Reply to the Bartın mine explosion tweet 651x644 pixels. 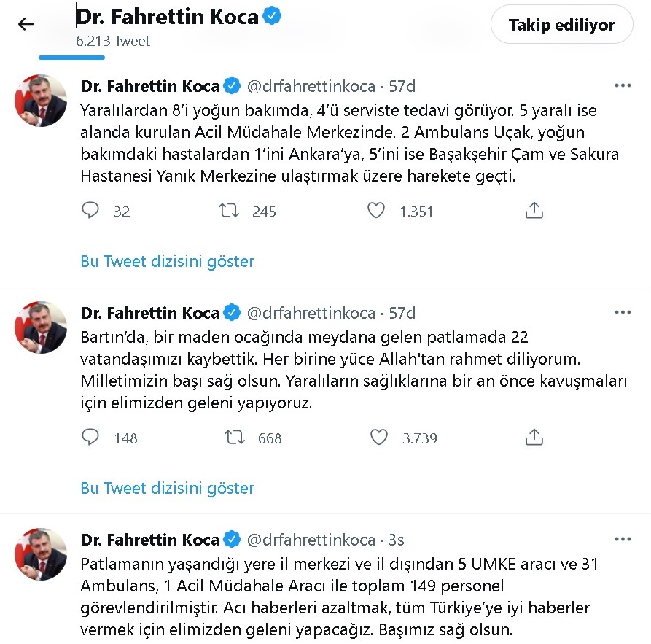(x=90, y=438)
